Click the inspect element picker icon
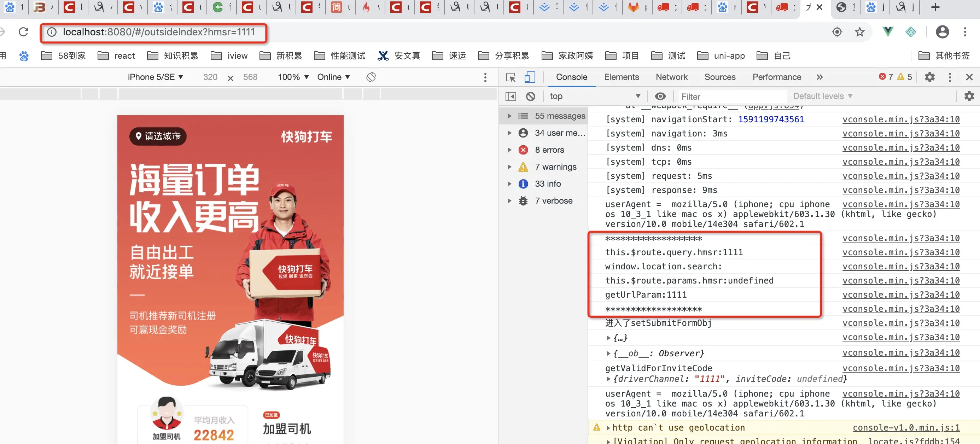 click(x=511, y=77)
